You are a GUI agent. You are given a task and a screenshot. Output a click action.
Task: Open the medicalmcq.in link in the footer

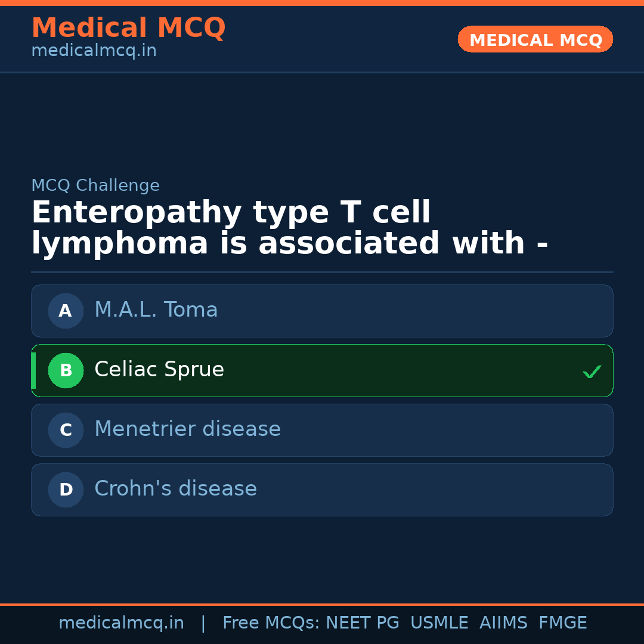click(x=121, y=623)
